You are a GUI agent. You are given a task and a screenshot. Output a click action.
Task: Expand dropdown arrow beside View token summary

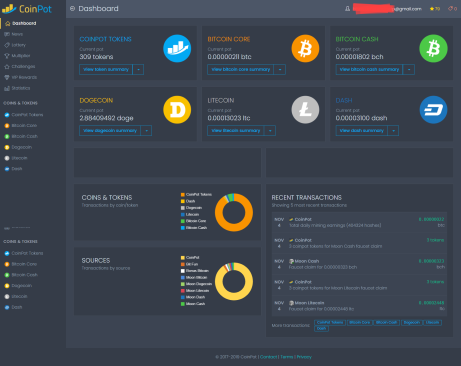click(138, 69)
